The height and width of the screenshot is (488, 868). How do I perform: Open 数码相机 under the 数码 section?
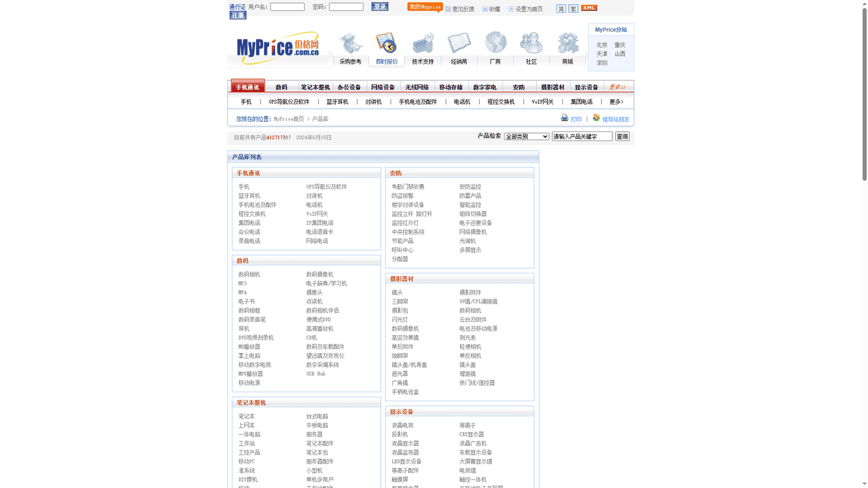tap(249, 275)
